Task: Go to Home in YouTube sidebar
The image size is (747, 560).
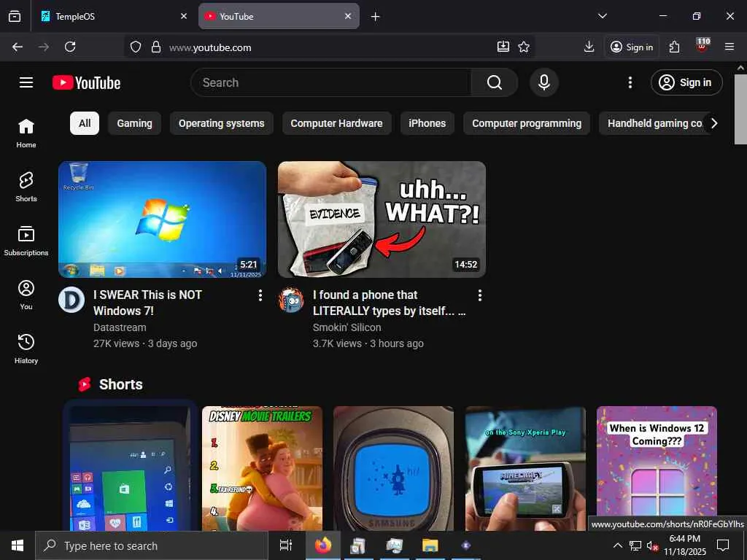Action: pyautogui.click(x=26, y=133)
